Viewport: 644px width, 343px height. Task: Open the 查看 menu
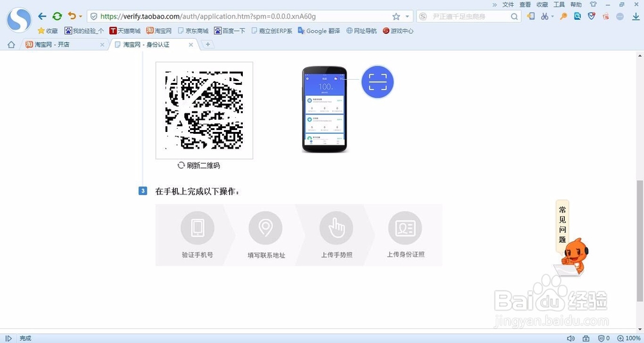tap(525, 5)
